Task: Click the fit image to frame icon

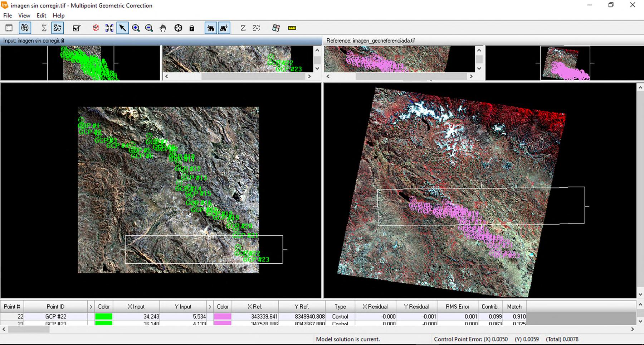Action: (109, 28)
